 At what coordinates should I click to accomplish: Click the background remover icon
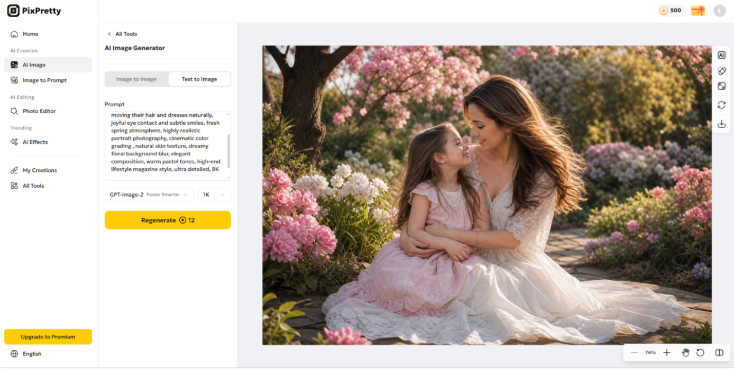pyautogui.click(x=721, y=86)
